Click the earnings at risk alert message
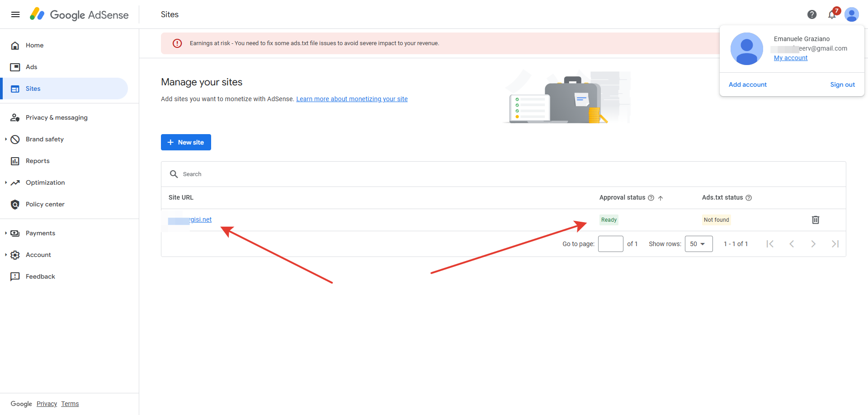The image size is (868, 415). point(314,43)
